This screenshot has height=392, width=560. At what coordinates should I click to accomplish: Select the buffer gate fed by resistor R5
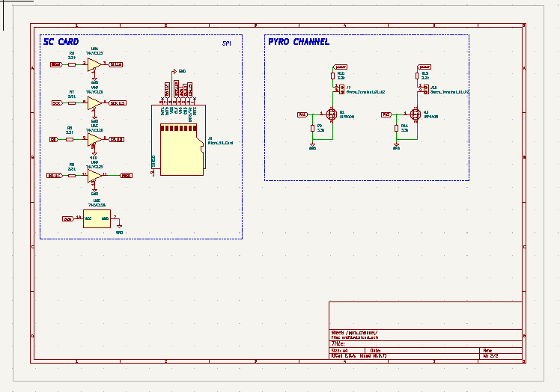pos(94,176)
